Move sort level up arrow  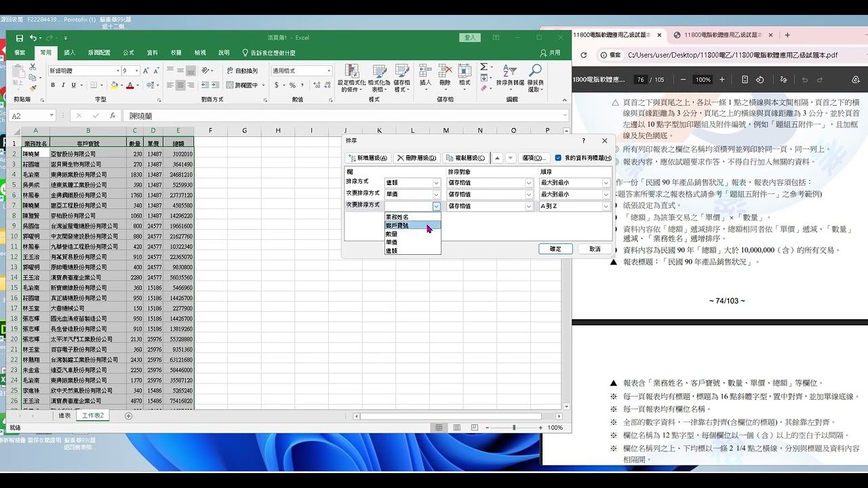497,158
